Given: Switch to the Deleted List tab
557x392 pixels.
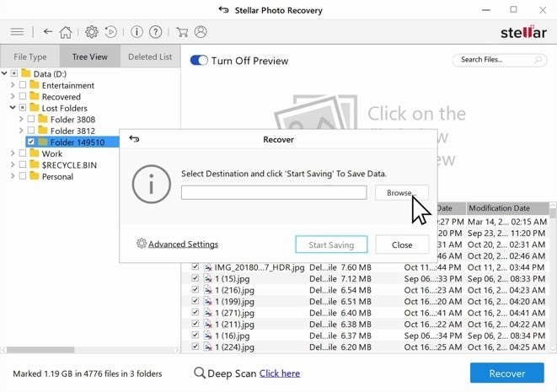Looking at the screenshot, I should [x=150, y=56].
